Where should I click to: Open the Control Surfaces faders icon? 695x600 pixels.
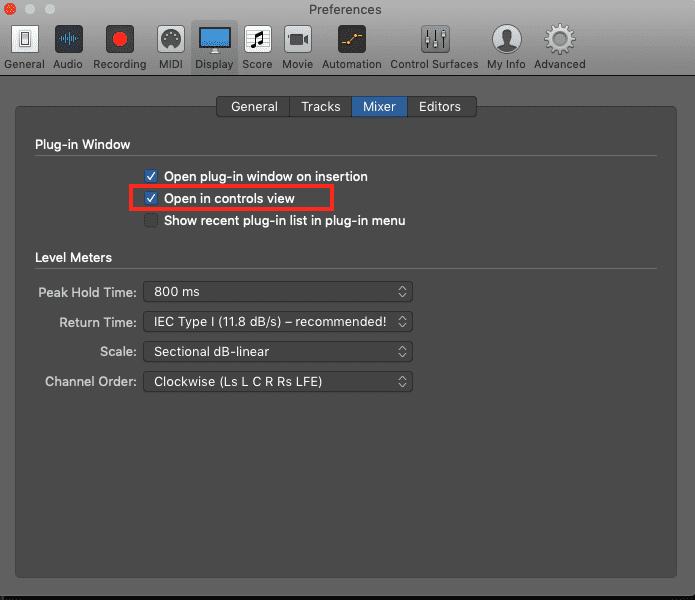coord(434,39)
